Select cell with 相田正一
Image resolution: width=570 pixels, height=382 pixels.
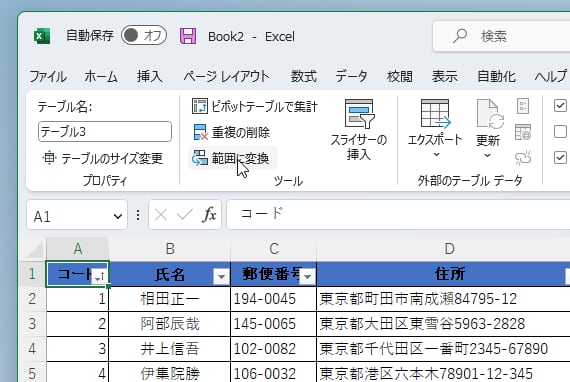pos(170,299)
